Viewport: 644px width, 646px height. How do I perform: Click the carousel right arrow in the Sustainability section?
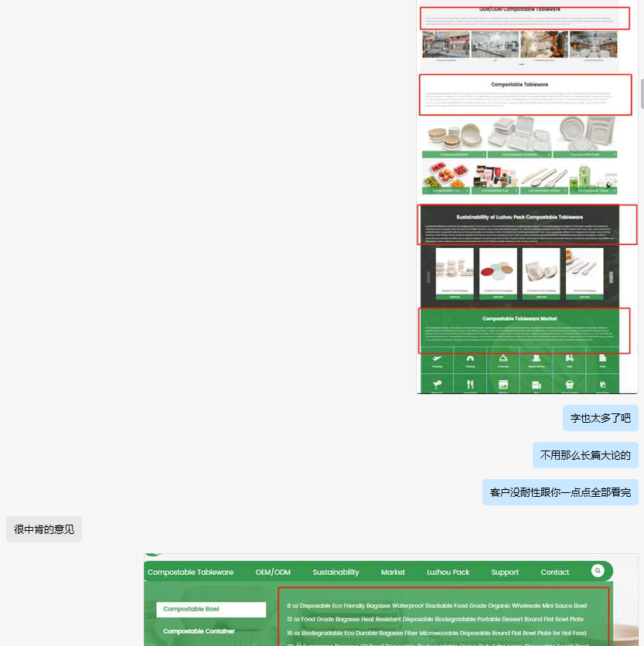pos(610,277)
